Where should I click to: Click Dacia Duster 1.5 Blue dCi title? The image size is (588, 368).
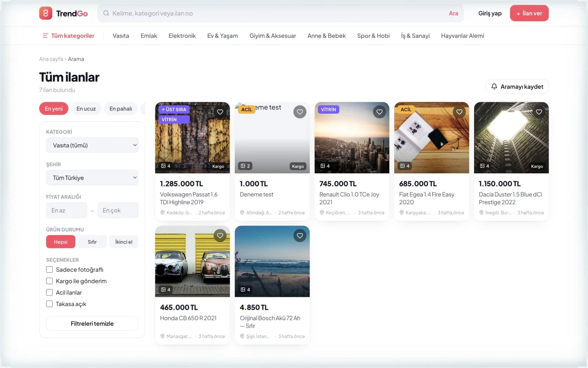[510, 198]
